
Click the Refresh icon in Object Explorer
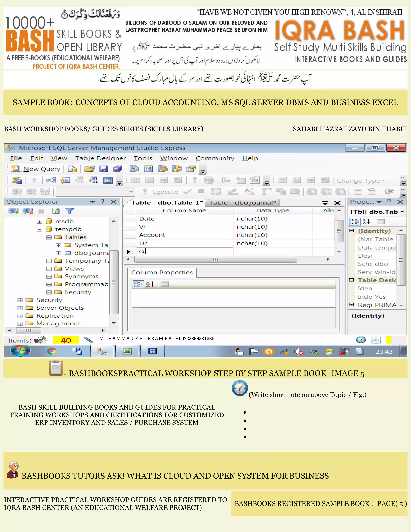tap(56, 211)
